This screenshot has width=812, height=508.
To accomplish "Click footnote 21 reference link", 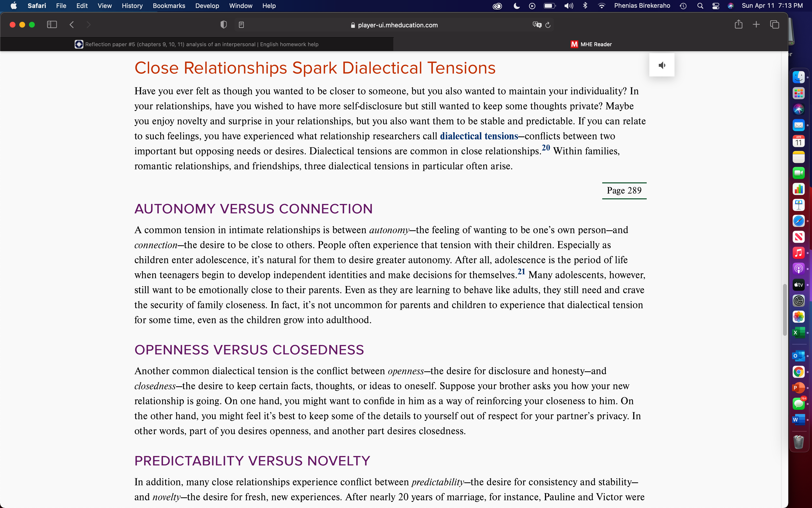I will 521,271.
